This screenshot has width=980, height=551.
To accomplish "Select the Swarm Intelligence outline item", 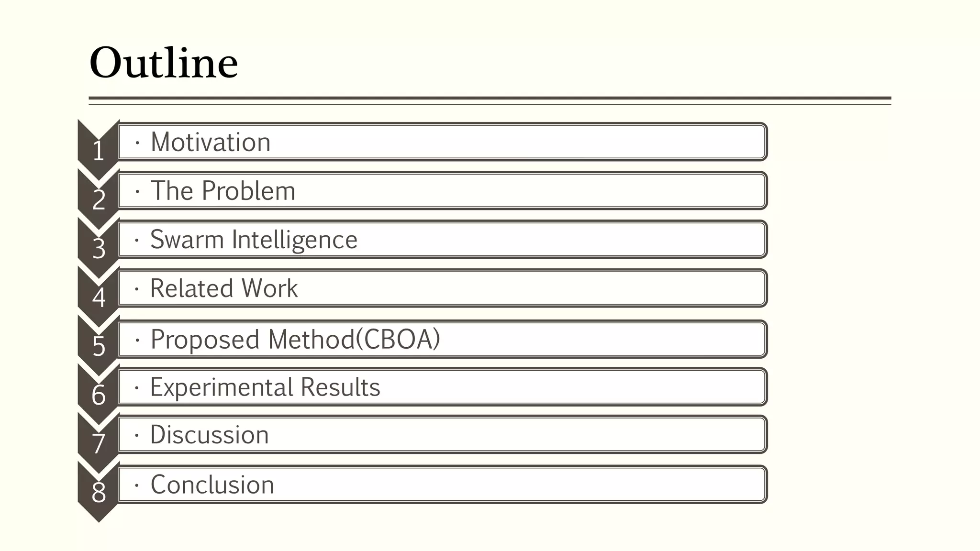I will (x=443, y=239).
